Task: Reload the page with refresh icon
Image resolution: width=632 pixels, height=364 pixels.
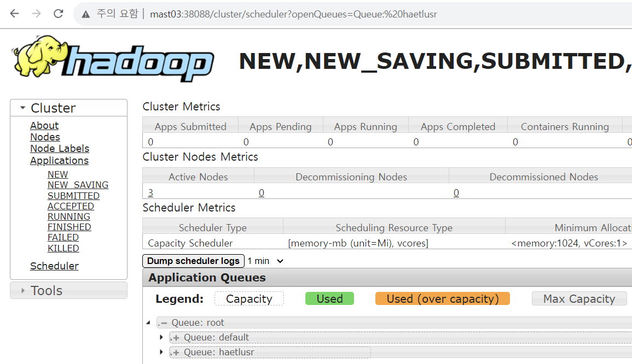Action: [x=59, y=14]
